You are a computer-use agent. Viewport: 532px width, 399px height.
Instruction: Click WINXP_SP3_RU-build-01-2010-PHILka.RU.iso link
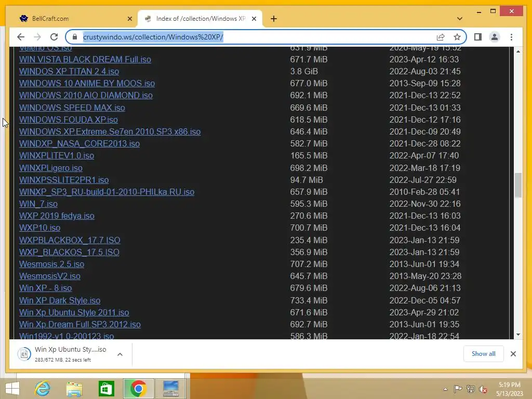point(107,192)
